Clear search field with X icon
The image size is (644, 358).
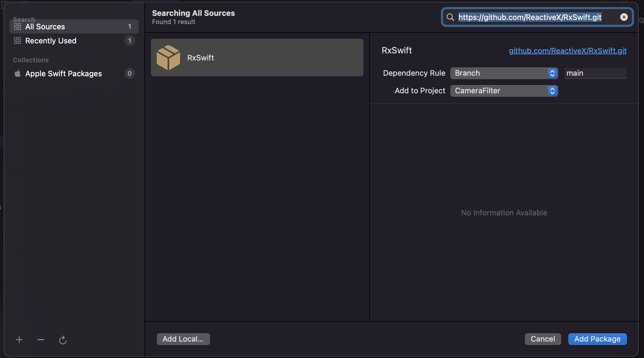[x=624, y=17]
